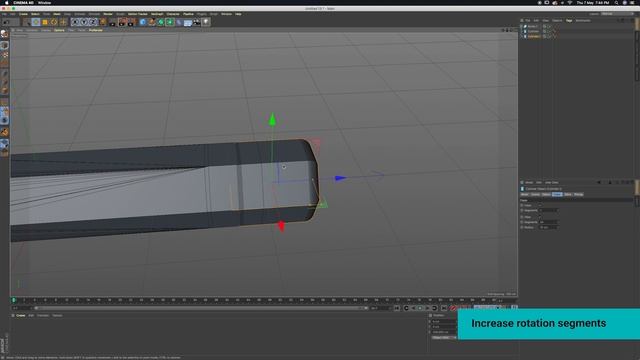Click the cap Segments input field
Image resolution: width=640 pixels, height=360 pixels.
(549, 211)
